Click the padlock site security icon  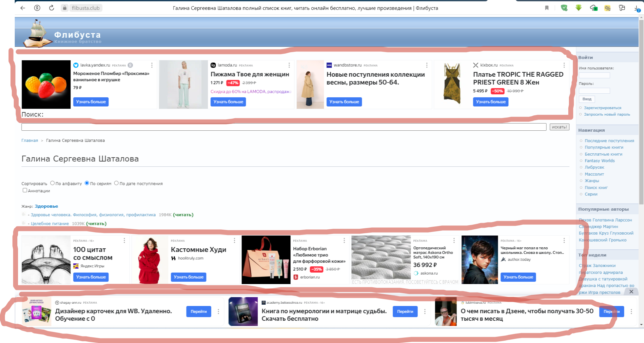65,8
